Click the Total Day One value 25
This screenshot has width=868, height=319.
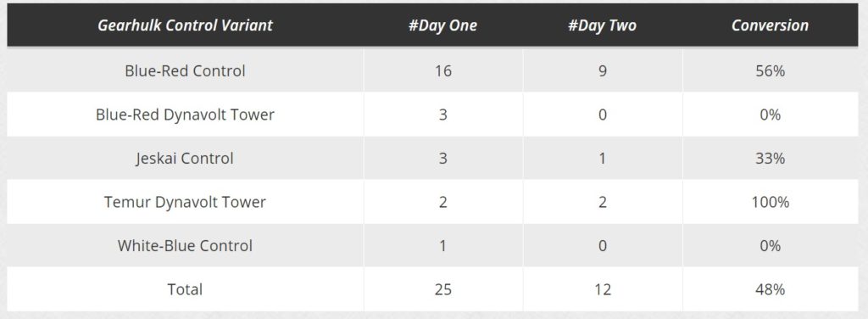coord(442,289)
